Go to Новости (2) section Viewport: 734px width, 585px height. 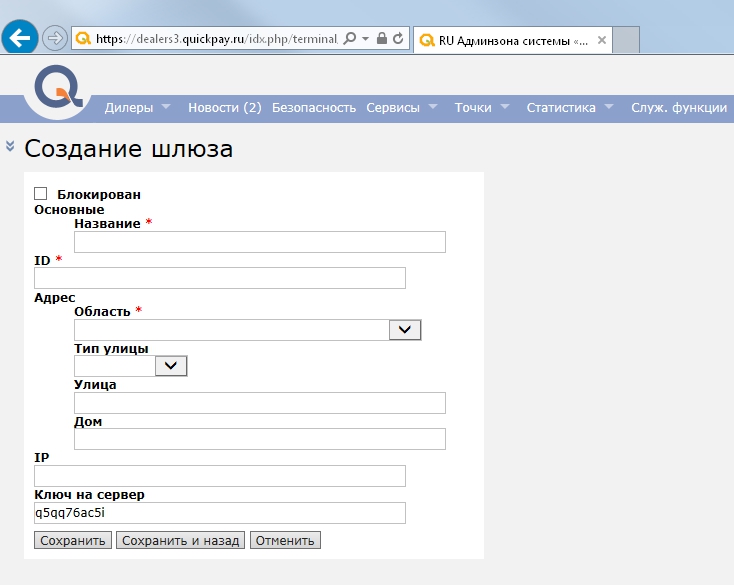pyautogui.click(x=224, y=108)
